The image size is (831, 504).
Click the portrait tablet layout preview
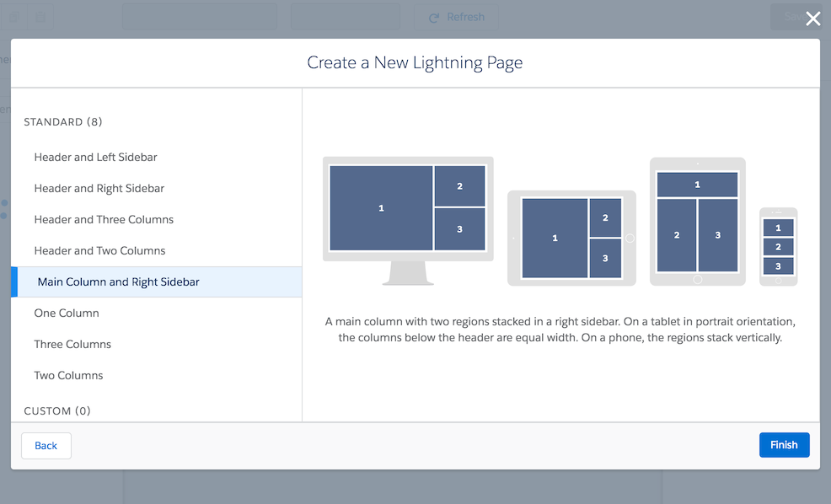click(698, 222)
